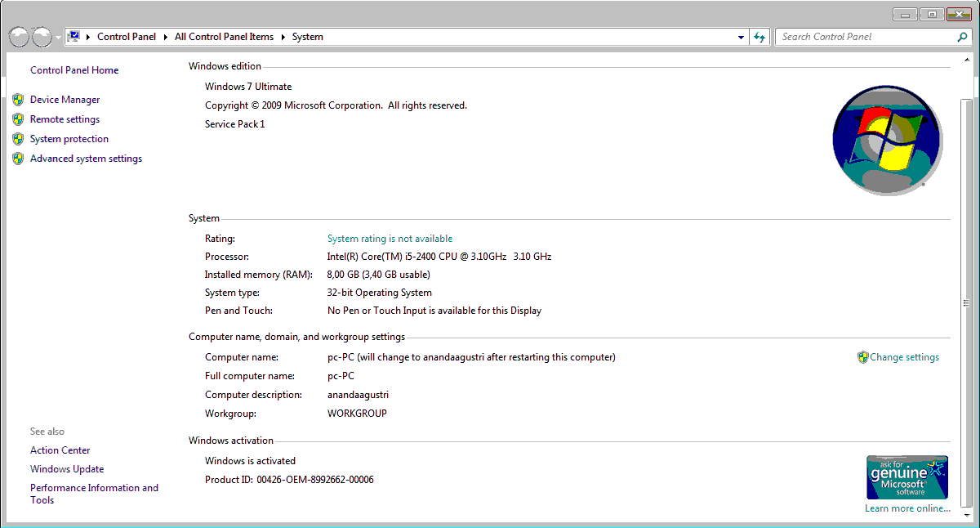Click System rating is not available link
The height and width of the screenshot is (528, 980).
click(x=390, y=239)
